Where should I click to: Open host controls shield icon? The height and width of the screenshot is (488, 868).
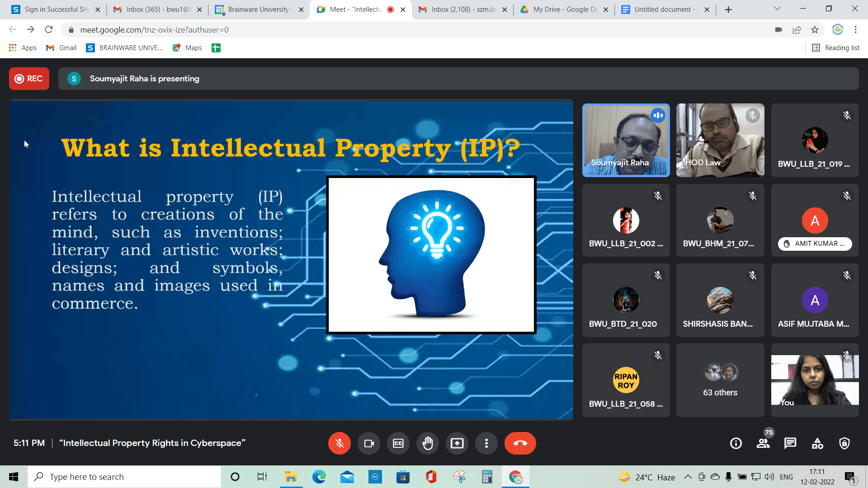[x=844, y=443]
